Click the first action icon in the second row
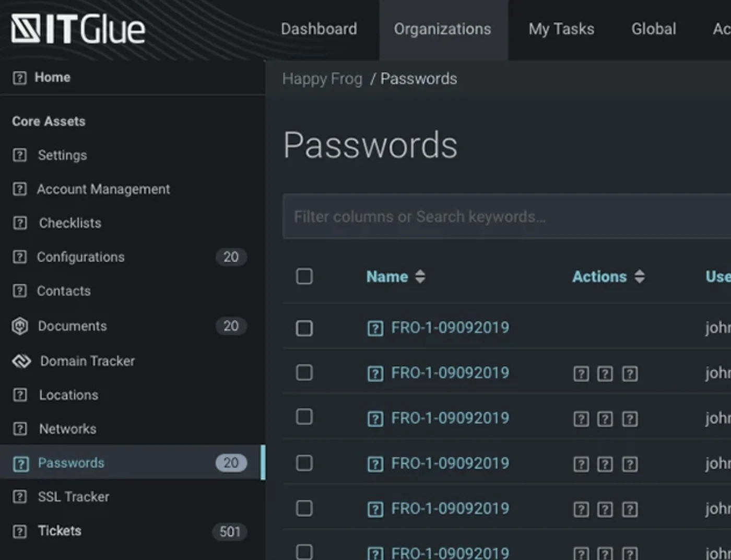This screenshot has width=731, height=560. pos(581,374)
